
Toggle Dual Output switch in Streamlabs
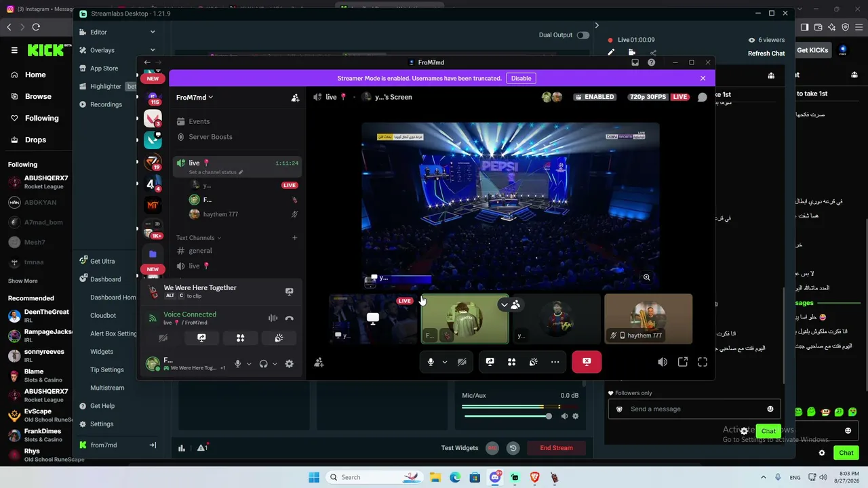[x=583, y=35]
